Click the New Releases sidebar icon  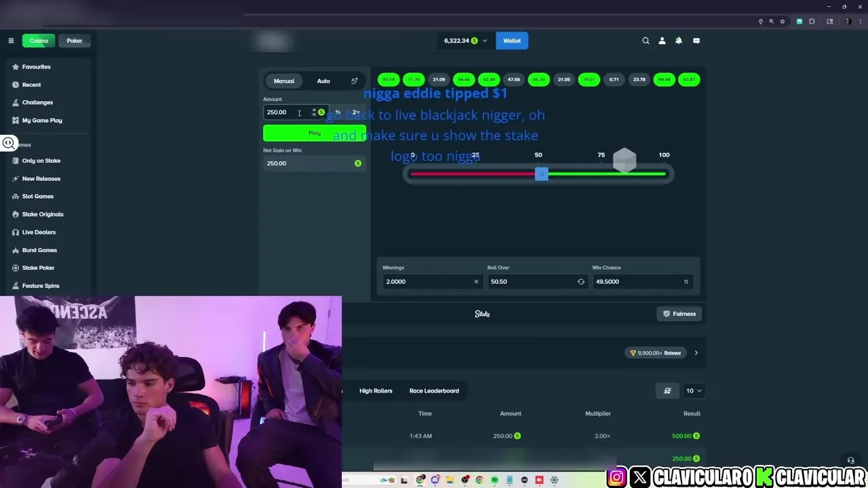[x=16, y=179]
